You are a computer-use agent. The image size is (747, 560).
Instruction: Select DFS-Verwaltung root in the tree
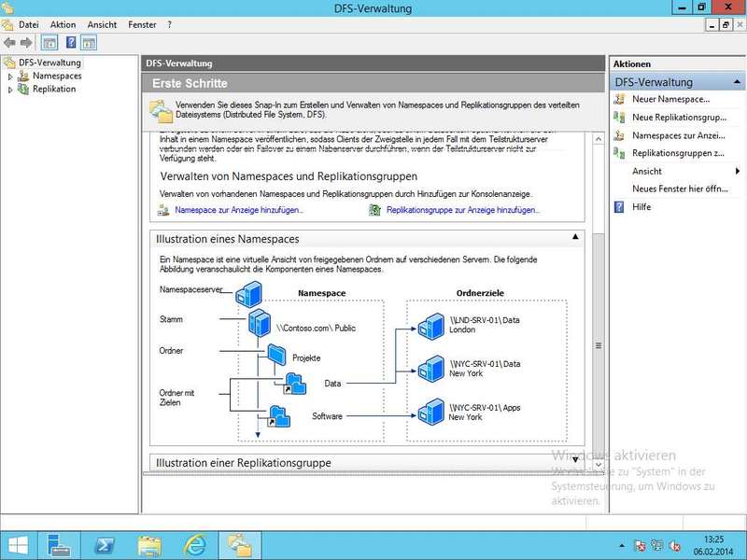(x=50, y=63)
